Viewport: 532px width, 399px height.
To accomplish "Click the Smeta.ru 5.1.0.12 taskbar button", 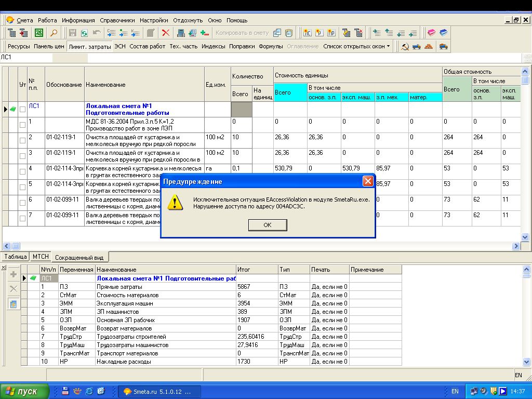I will coord(160,392).
